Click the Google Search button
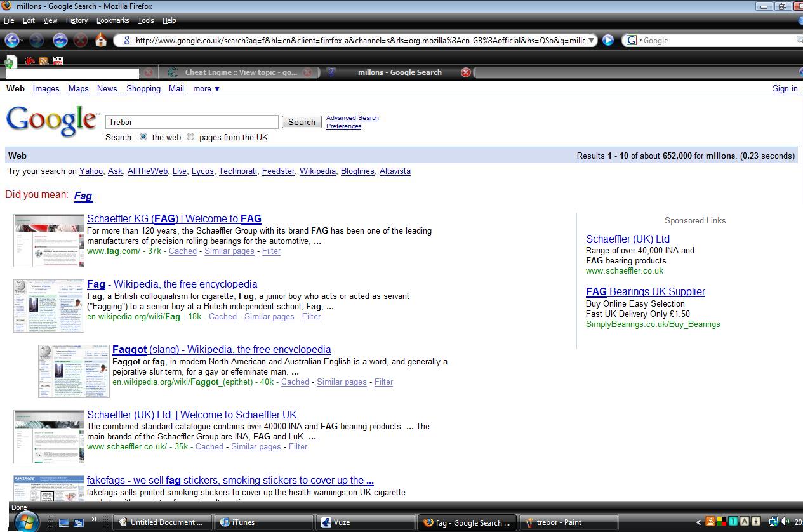Image resolution: width=803 pixels, height=532 pixels. 302,122
